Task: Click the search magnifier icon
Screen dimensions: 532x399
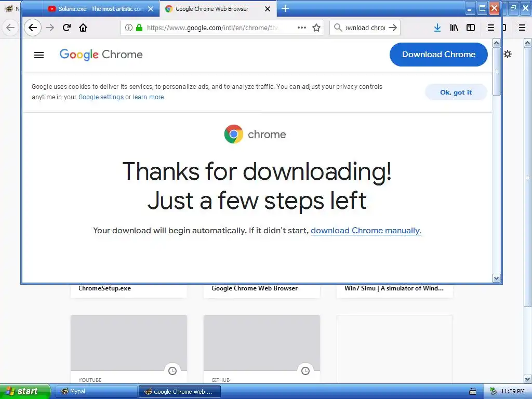Action: (x=338, y=28)
